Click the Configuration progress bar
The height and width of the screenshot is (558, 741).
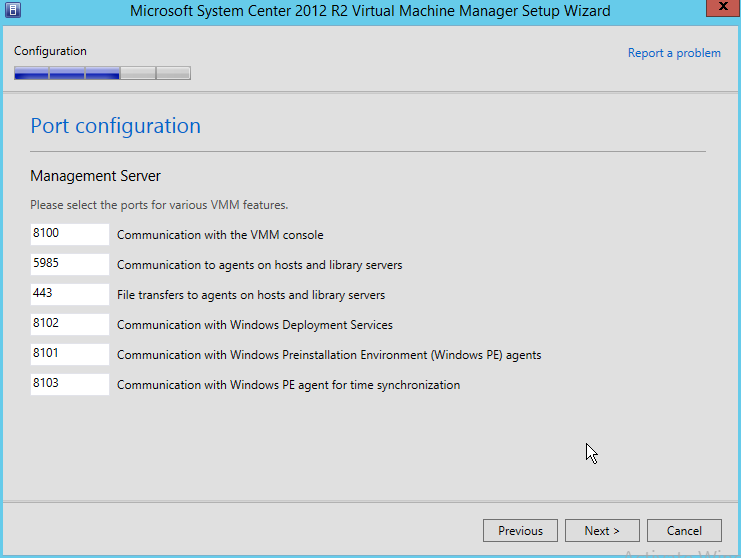click(x=102, y=73)
